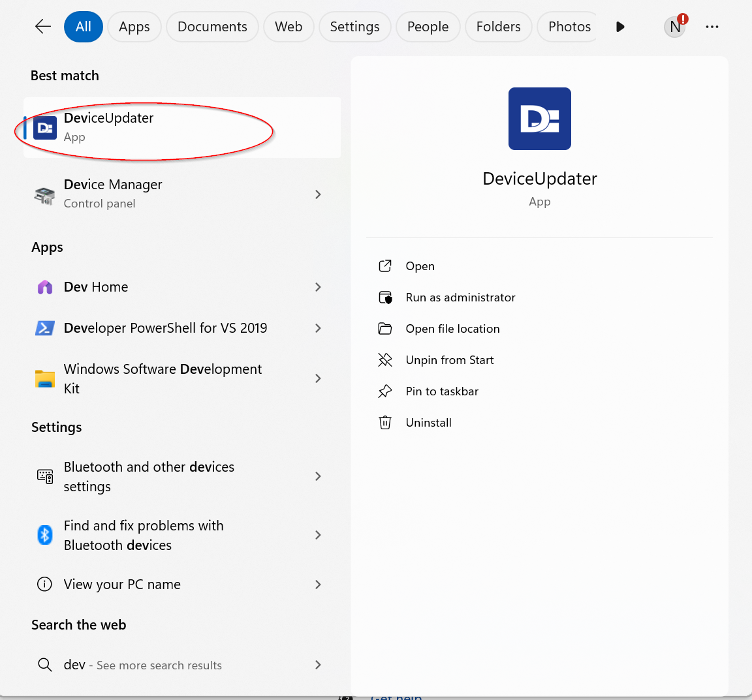Click the Pin to taskbar pin icon

point(385,391)
